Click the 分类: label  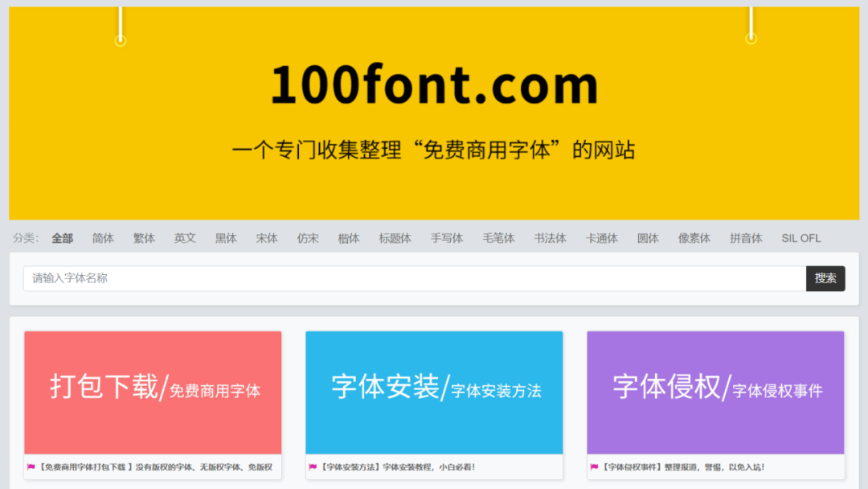point(26,238)
